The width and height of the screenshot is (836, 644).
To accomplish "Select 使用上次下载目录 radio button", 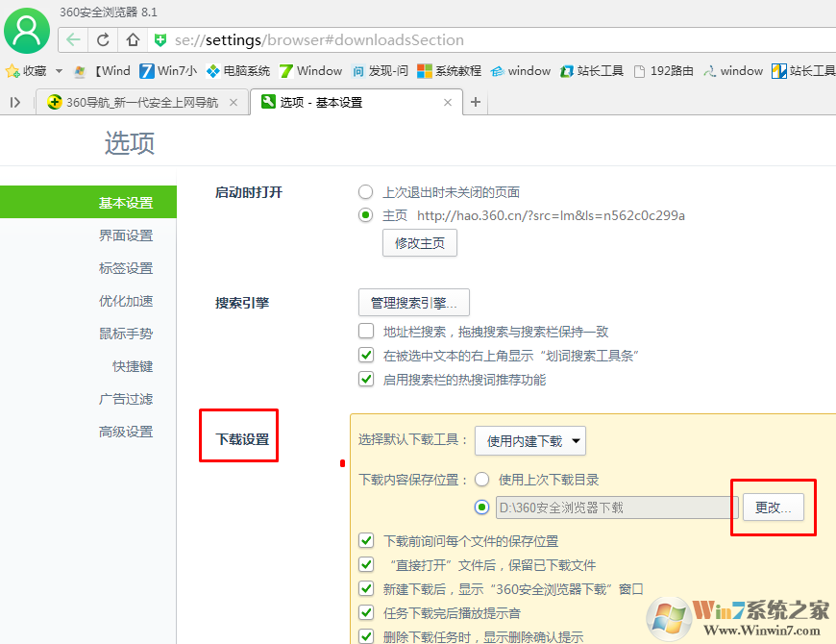I will (x=481, y=480).
